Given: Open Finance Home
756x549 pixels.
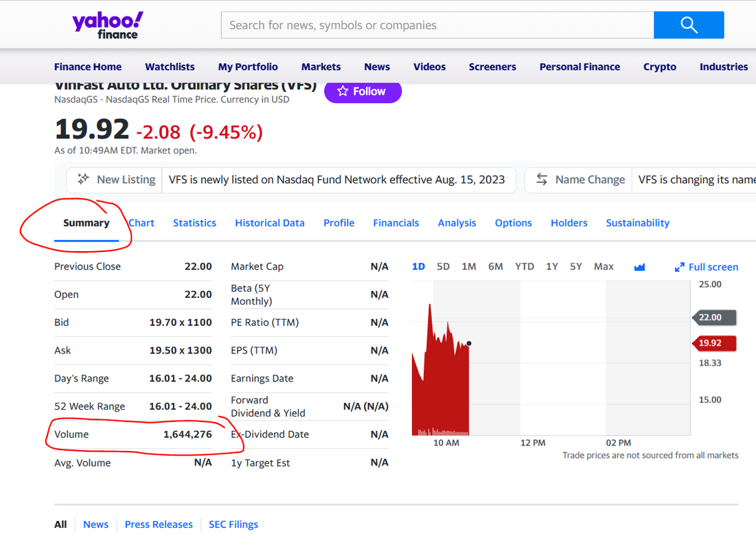Looking at the screenshot, I should [88, 67].
